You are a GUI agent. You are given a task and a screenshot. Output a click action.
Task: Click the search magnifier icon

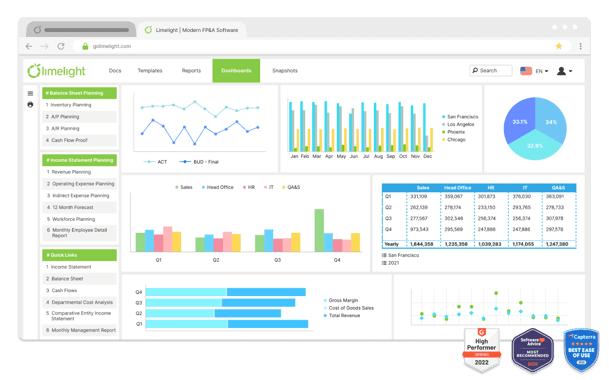tap(475, 70)
